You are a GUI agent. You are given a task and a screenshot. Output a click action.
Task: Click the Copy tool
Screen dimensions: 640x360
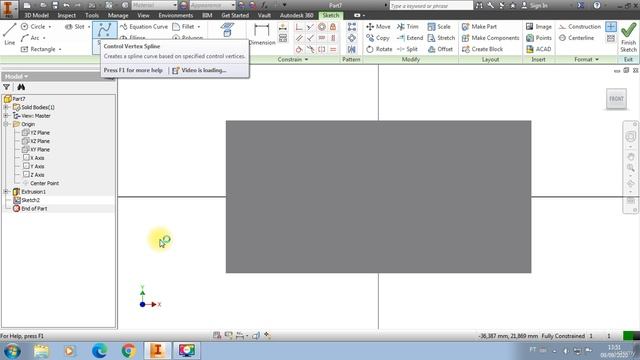click(x=378, y=38)
